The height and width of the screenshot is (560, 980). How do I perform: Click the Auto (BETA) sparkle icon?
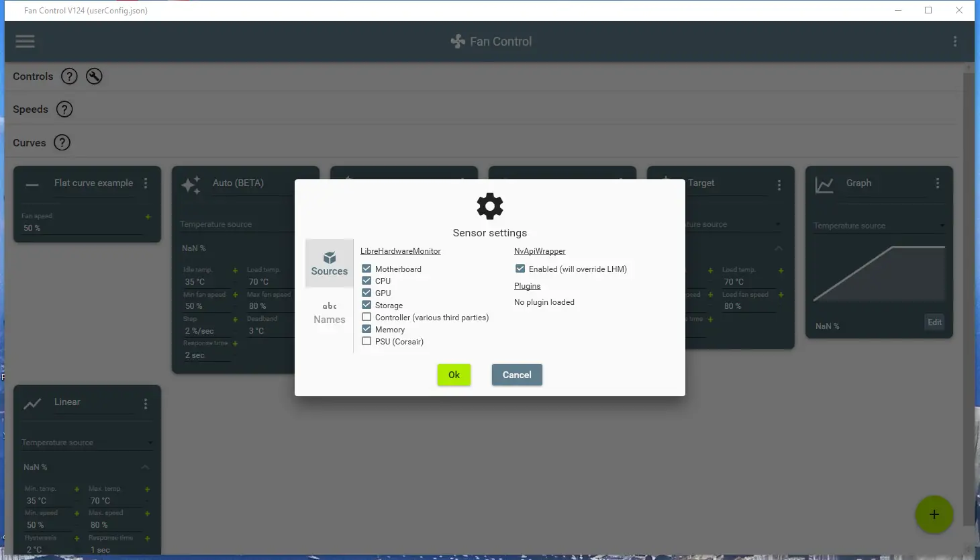coord(191,185)
